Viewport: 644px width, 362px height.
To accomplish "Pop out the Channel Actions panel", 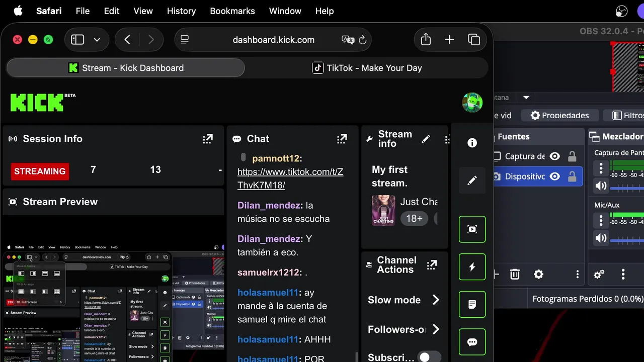I will 432,264.
